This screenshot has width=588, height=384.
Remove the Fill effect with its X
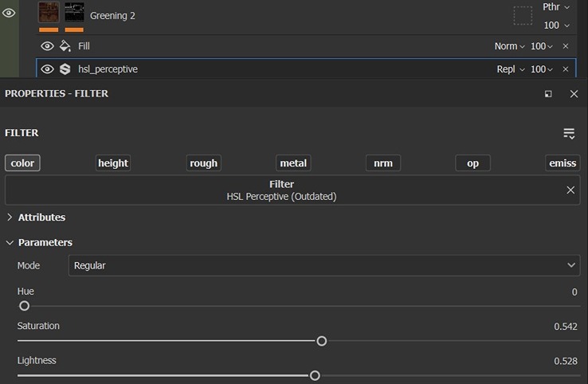pos(566,46)
